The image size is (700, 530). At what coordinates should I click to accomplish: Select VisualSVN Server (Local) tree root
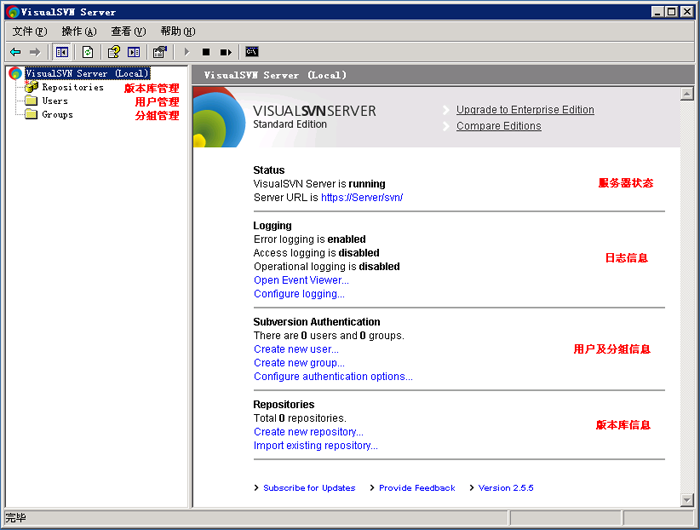coord(87,74)
